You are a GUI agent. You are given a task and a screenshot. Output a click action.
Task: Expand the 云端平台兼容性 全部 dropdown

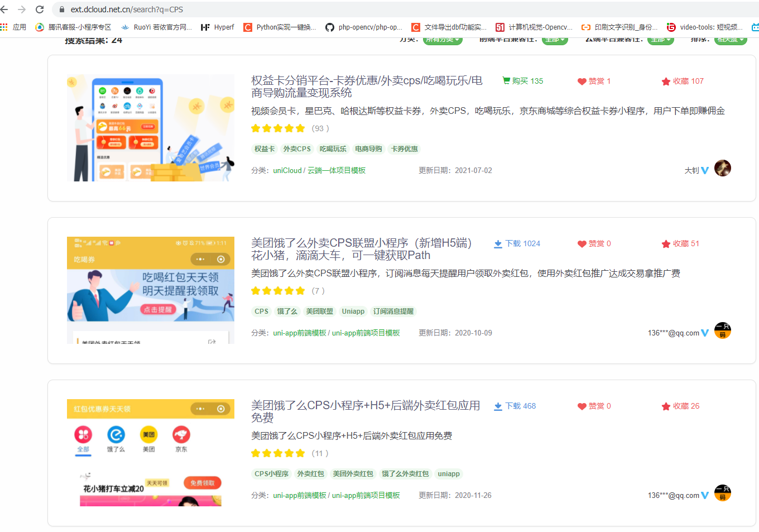click(x=661, y=40)
